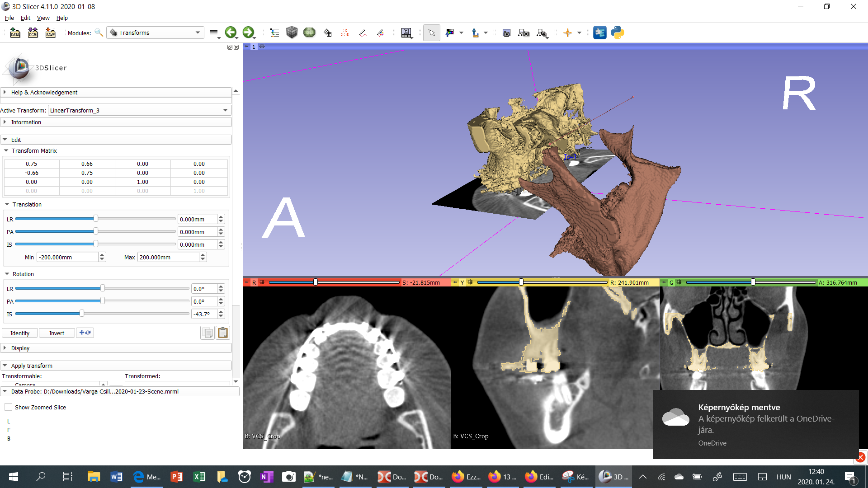Launch the Python Interactor

tap(618, 33)
